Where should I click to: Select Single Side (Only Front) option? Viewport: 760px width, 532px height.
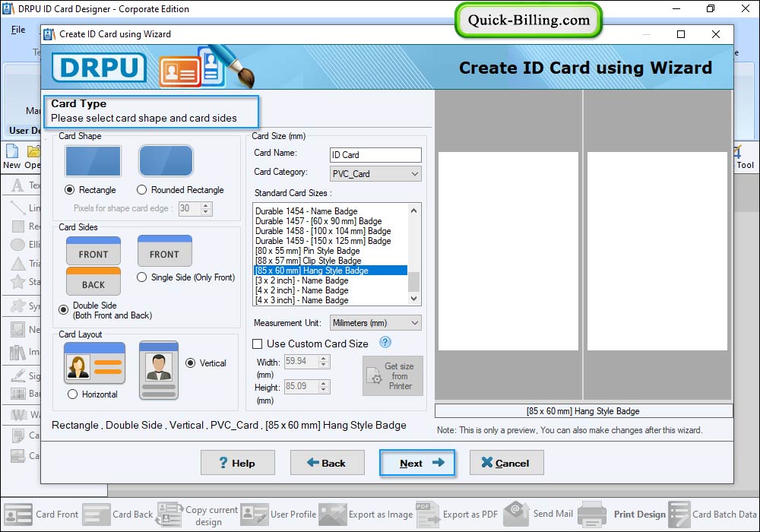[x=141, y=277]
